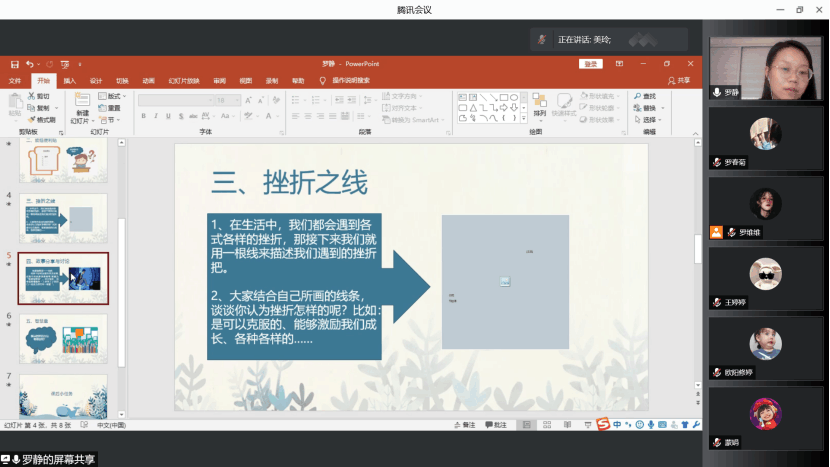Click the Save icon in quick access toolbar
Viewport: 830px width, 467px height.
15,64
